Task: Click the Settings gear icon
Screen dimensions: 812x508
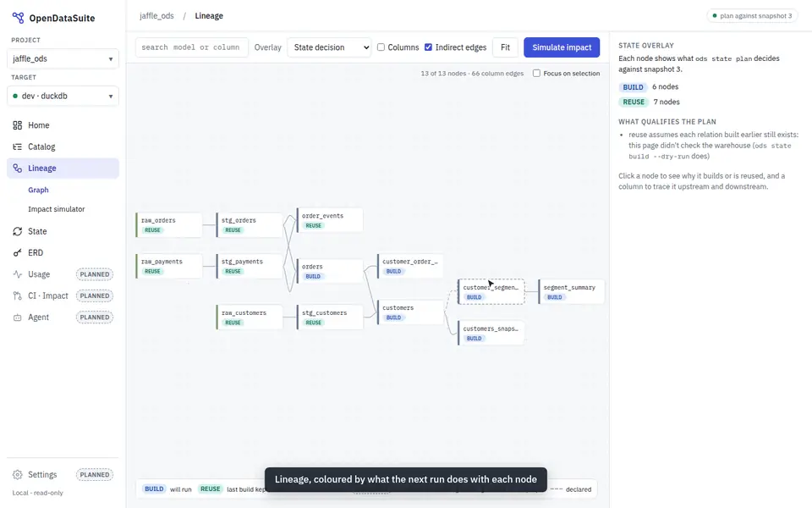Action: click(x=18, y=474)
